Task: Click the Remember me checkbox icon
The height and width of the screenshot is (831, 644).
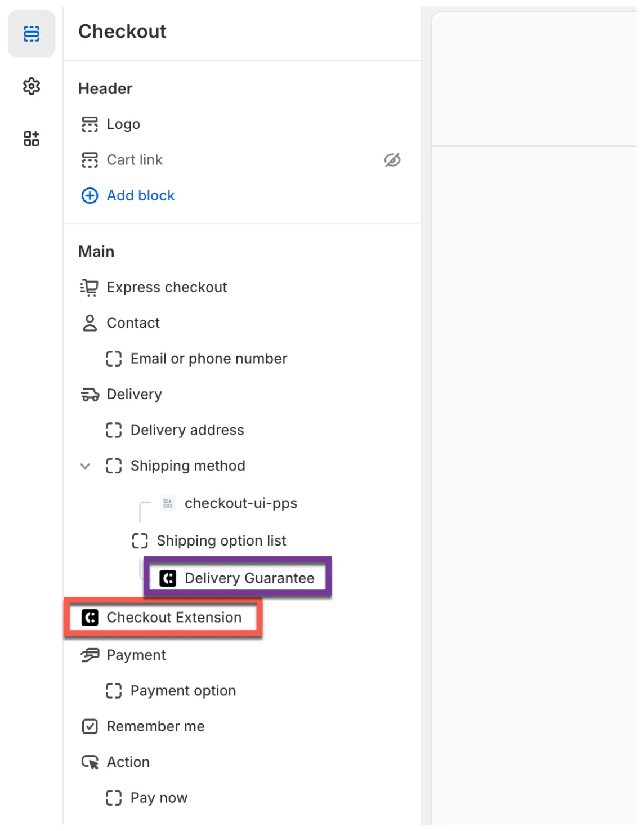Action: click(x=90, y=726)
